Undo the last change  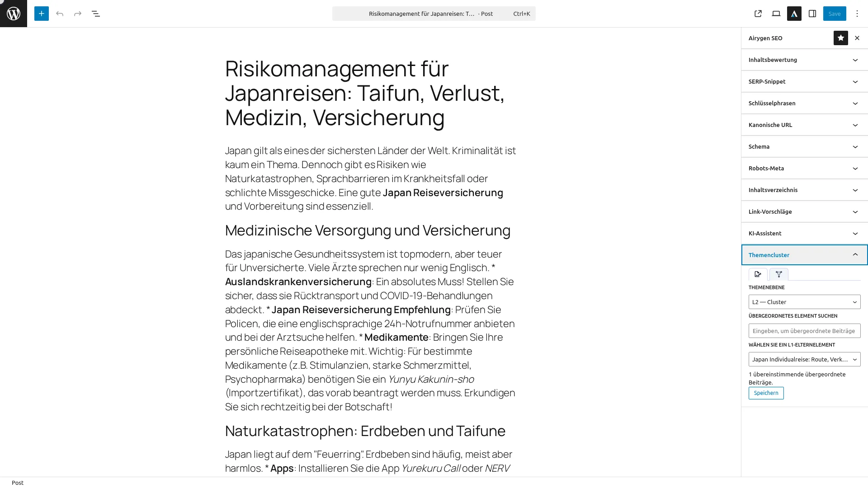click(x=60, y=14)
